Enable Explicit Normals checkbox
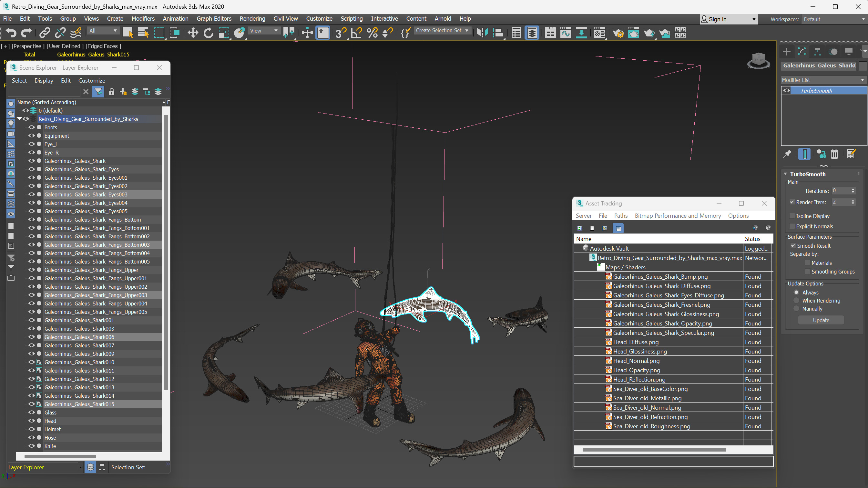Image resolution: width=868 pixels, height=488 pixels. (x=792, y=226)
